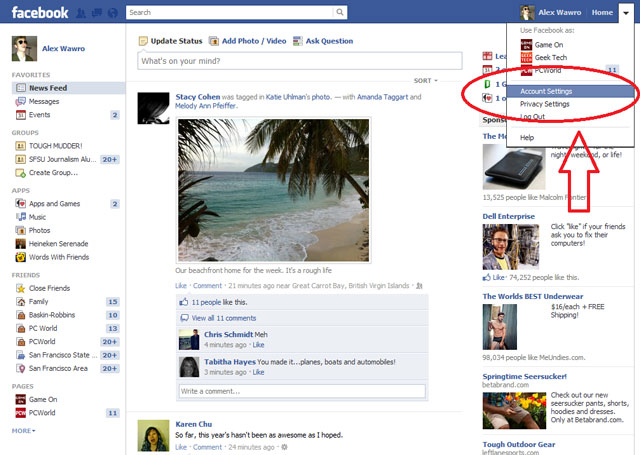Like Stacy Cohen's photo post
The image size is (640, 455).
[181, 286]
